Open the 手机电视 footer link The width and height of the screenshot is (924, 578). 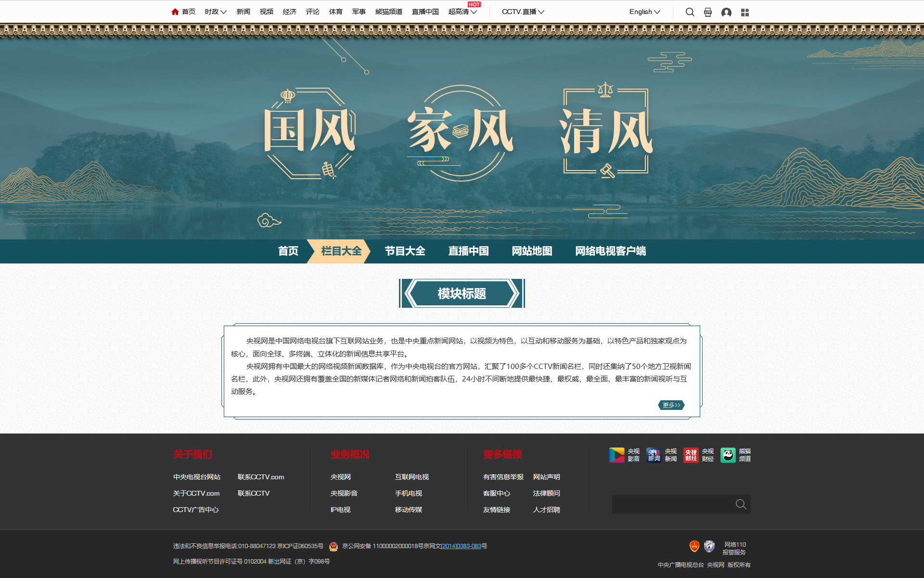[x=409, y=493]
